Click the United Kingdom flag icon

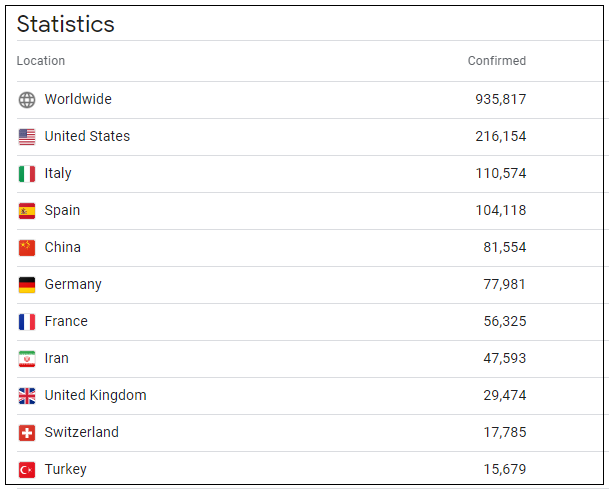27,396
